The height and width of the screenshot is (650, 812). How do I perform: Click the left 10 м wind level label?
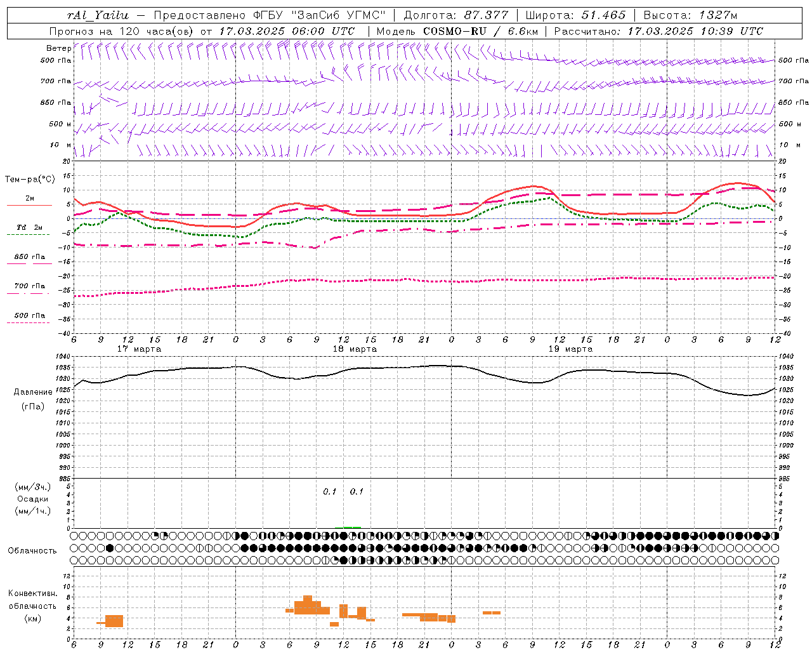(x=60, y=145)
